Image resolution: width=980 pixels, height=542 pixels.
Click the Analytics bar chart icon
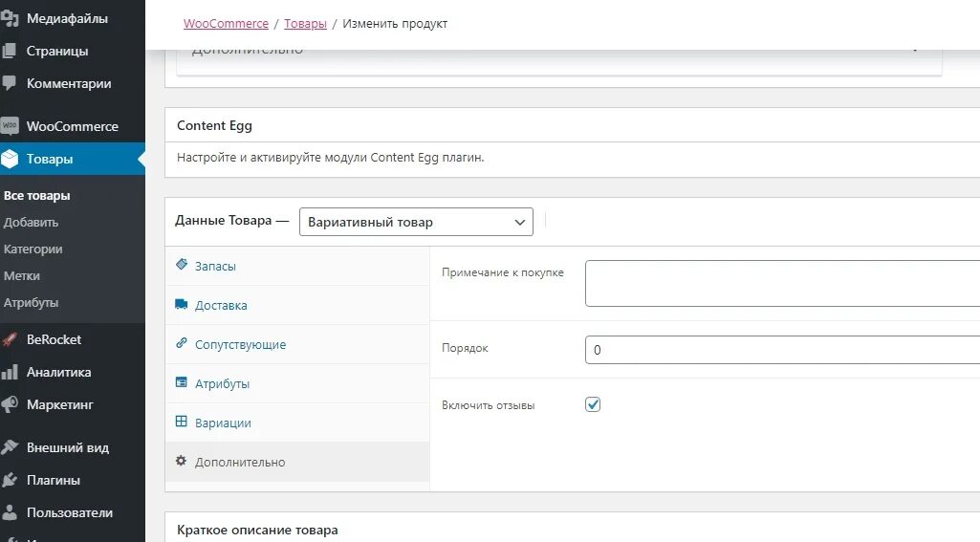(10, 372)
